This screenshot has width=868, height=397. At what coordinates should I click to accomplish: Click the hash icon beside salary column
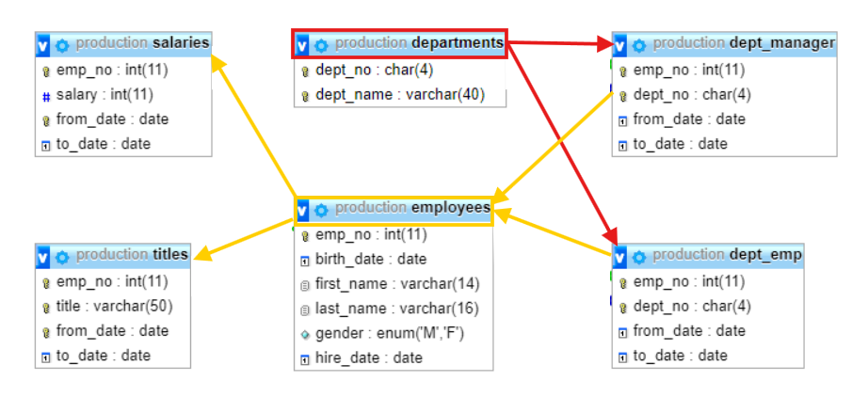point(46,96)
